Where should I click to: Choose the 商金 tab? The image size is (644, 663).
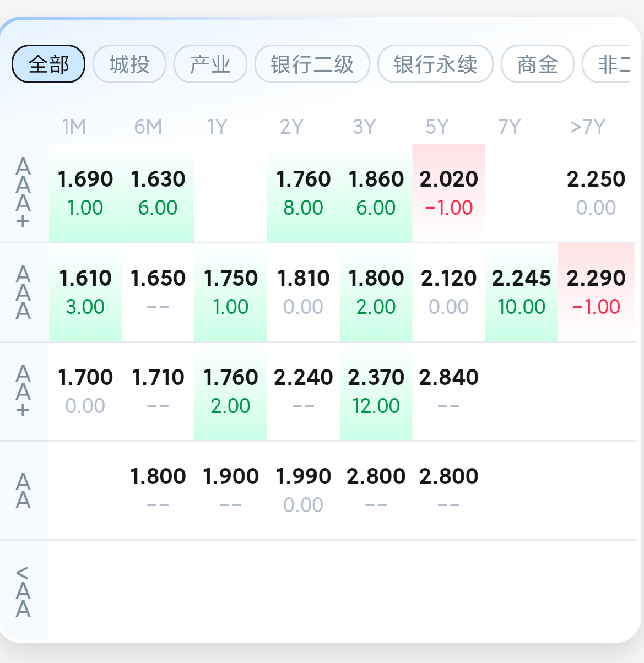coord(537,64)
